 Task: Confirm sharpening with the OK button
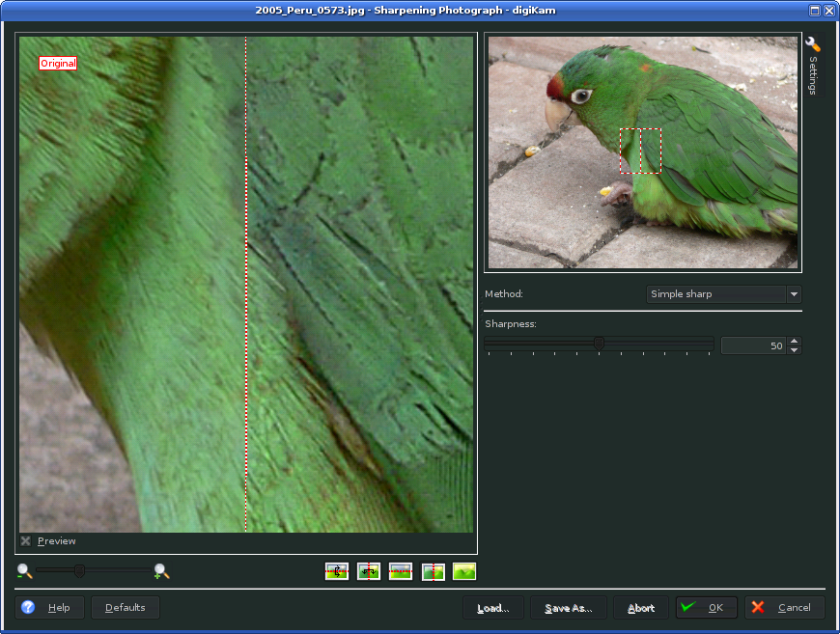(706, 608)
